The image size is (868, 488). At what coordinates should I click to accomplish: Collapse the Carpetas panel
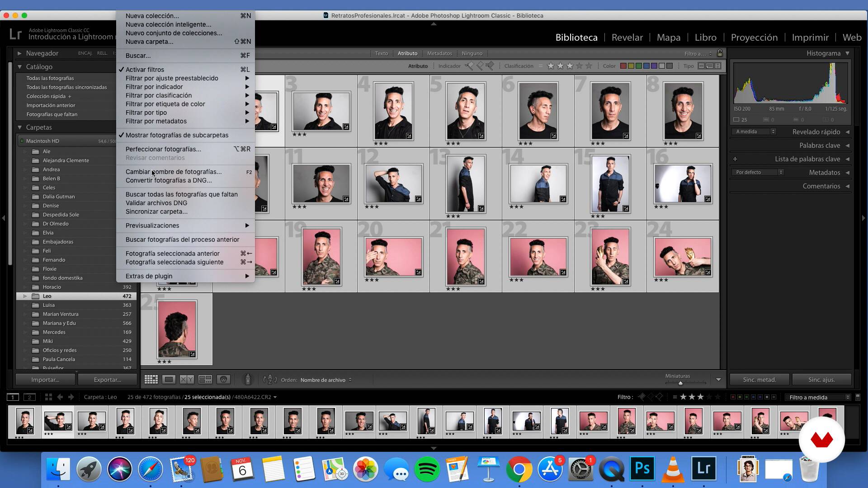[20, 127]
